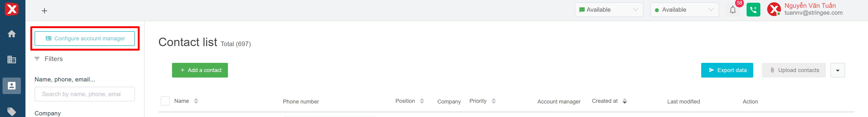Screen dimensions: 868x117
Task: Click the Export data button
Action: pyautogui.click(x=727, y=70)
